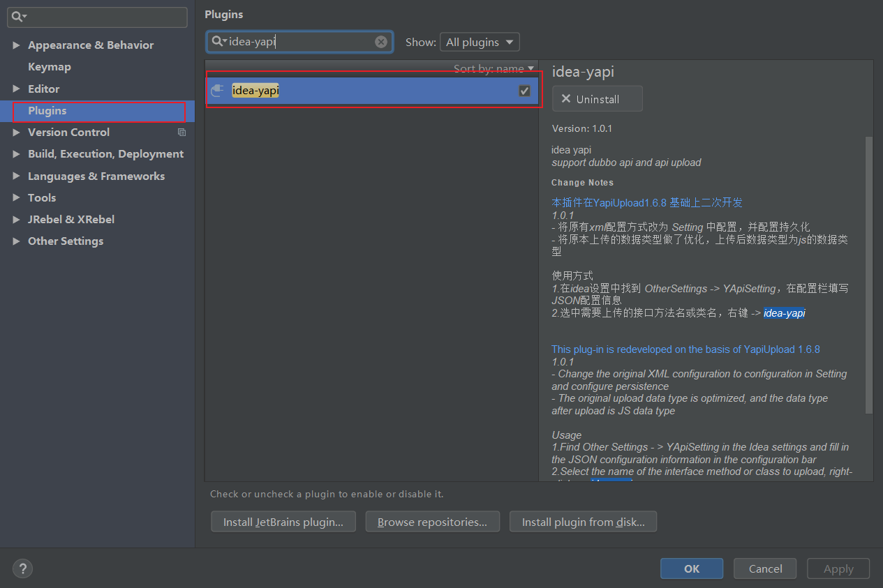
Task: Click the magnifier icon in the plugin search box
Action: [218, 42]
